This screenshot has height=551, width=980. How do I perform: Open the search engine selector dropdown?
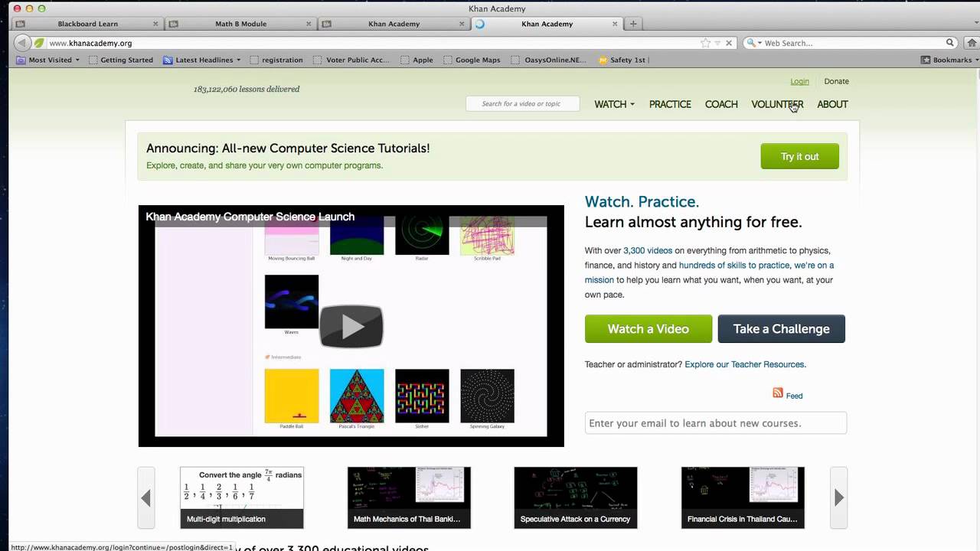tap(753, 43)
